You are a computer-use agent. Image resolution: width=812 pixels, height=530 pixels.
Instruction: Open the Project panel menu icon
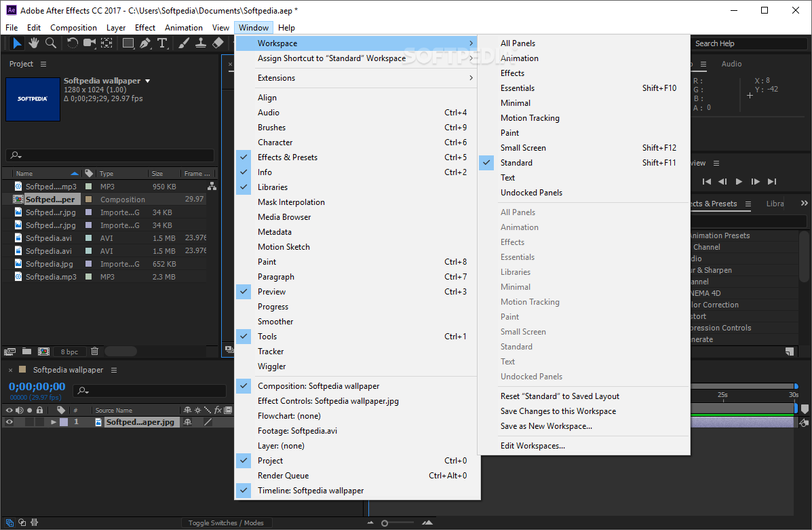click(43, 64)
